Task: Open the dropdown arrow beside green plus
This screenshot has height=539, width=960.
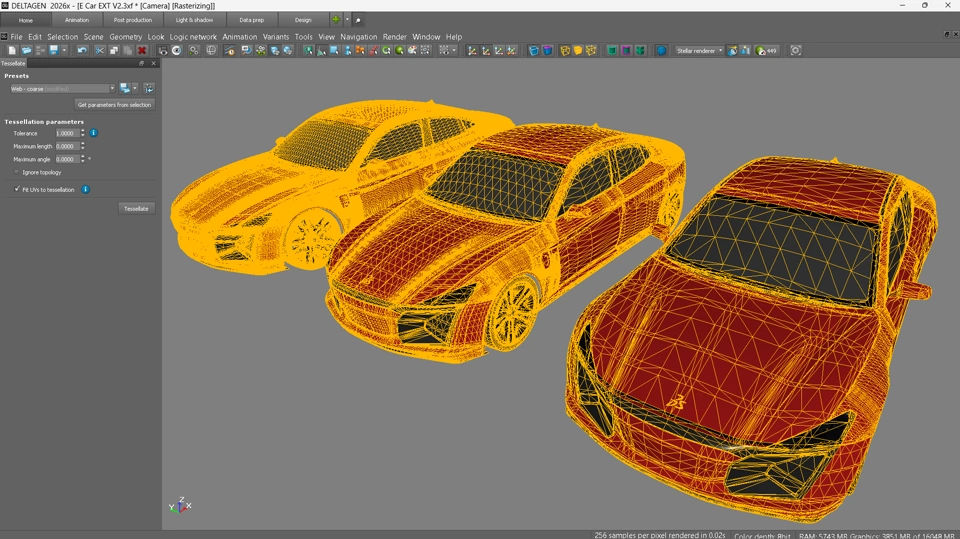Action: click(x=347, y=20)
